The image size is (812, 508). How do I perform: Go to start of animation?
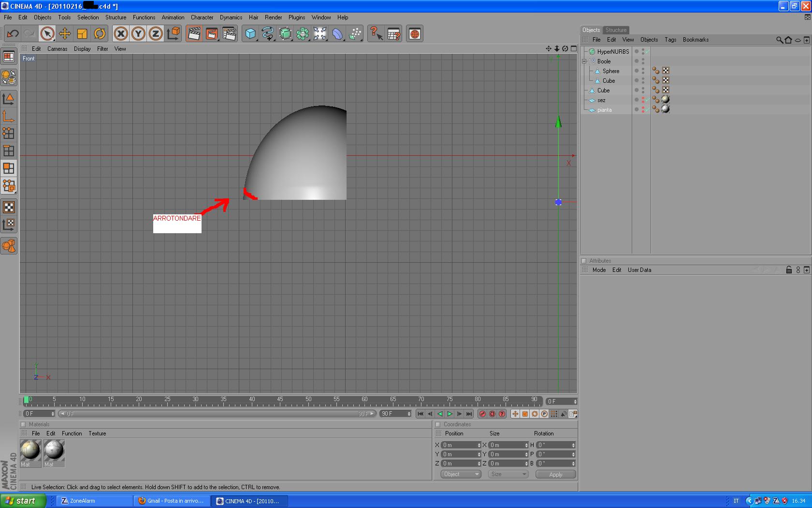coord(420,414)
